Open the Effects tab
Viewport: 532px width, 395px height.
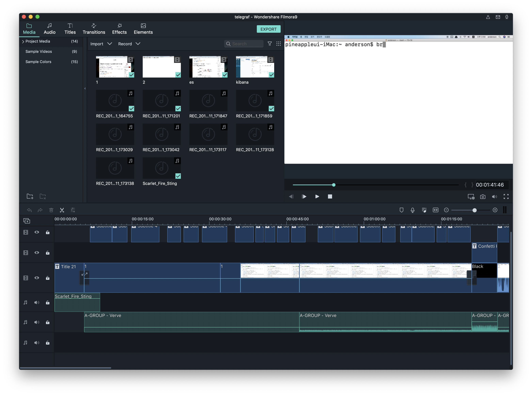coord(119,29)
